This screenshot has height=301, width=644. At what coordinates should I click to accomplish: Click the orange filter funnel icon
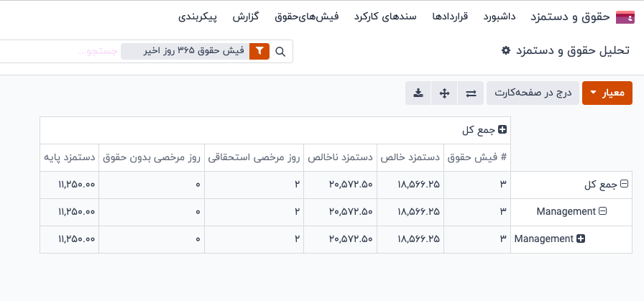pyautogui.click(x=259, y=52)
